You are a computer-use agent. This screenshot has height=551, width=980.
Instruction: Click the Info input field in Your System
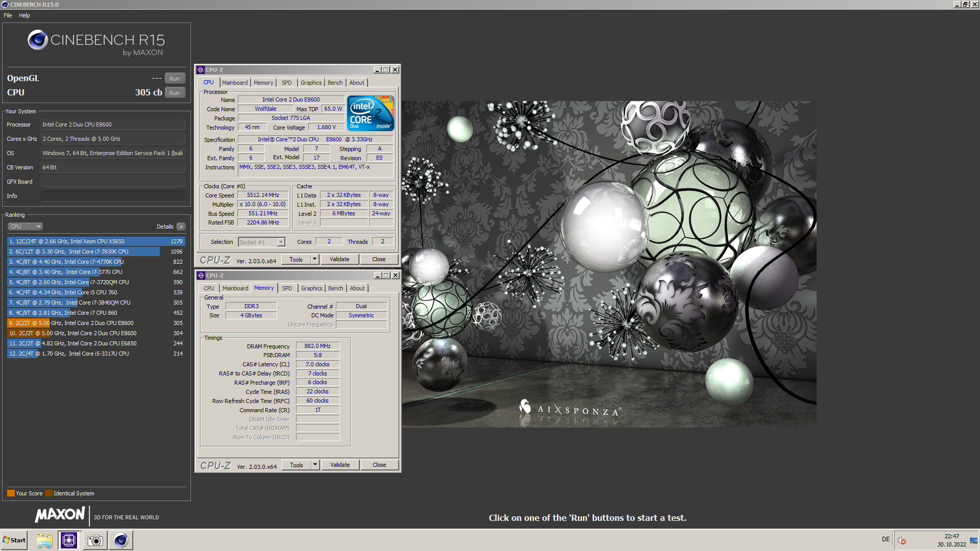click(113, 196)
